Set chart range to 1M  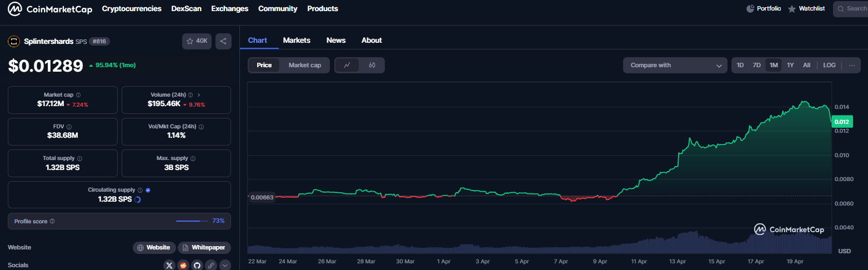click(x=774, y=65)
